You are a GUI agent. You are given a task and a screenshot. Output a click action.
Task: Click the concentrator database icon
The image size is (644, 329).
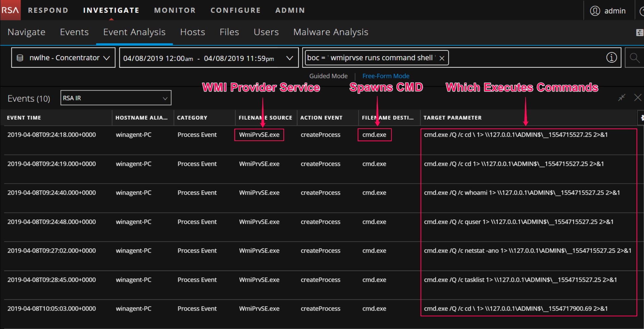coord(20,58)
